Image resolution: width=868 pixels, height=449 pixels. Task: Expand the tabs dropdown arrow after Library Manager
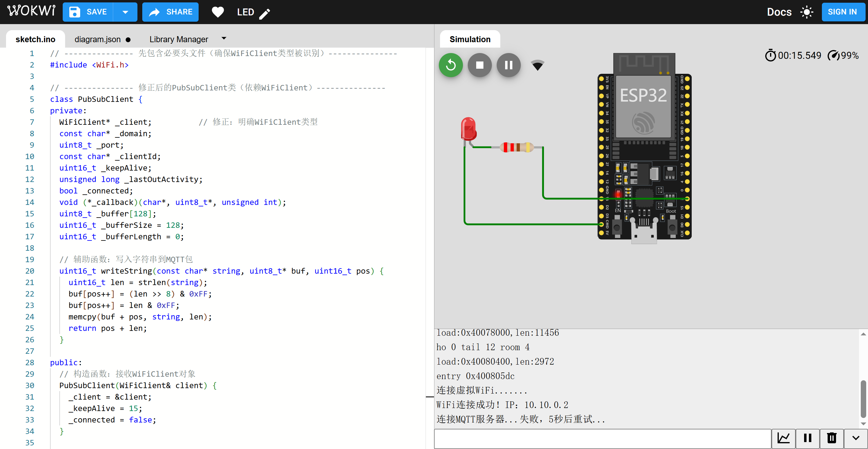[x=224, y=38]
